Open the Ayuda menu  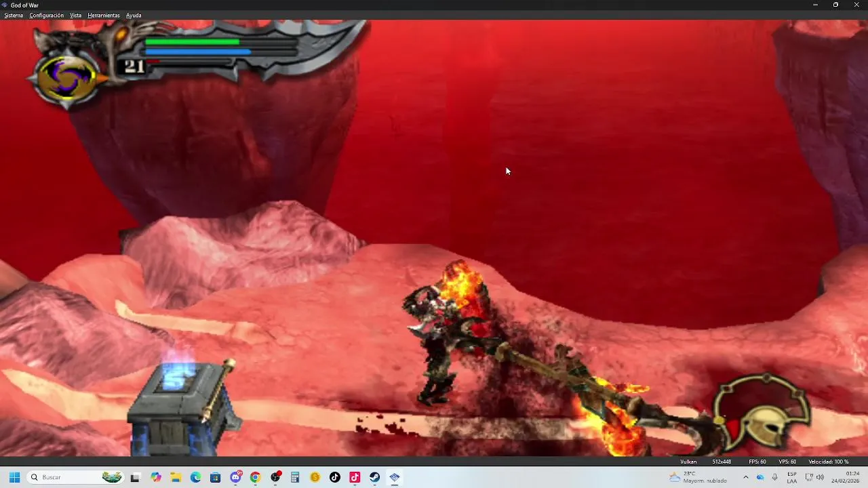[134, 15]
